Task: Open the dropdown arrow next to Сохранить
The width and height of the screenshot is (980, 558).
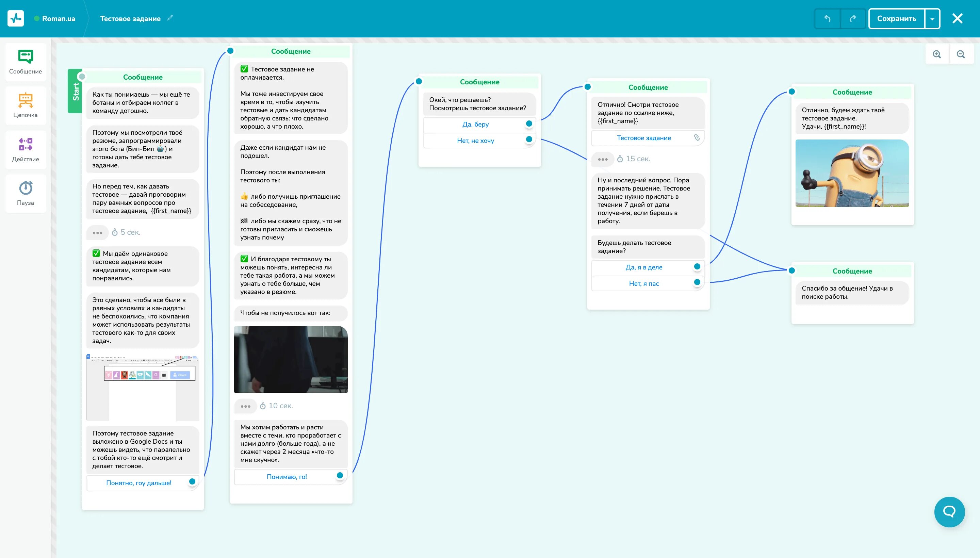Action: click(x=932, y=18)
